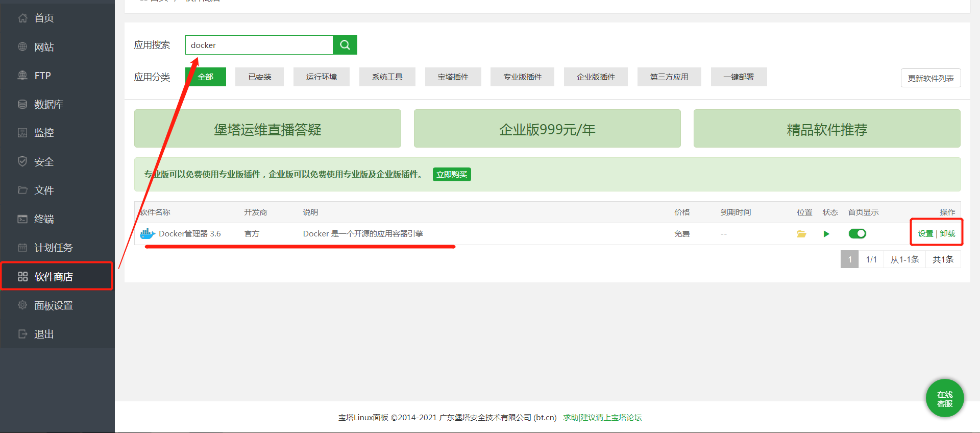The image size is (980, 433).
Task: Select the 运行环境 category tab
Action: click(x=322, y=77)
